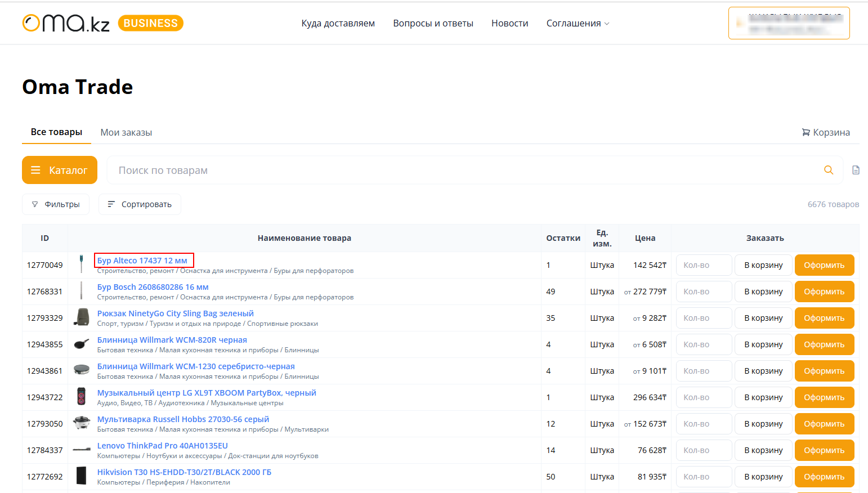Image resolution: width=868 pixels, height=493 pixels.
Task: Open the Корзина cart link
Action: click(826, 132)
